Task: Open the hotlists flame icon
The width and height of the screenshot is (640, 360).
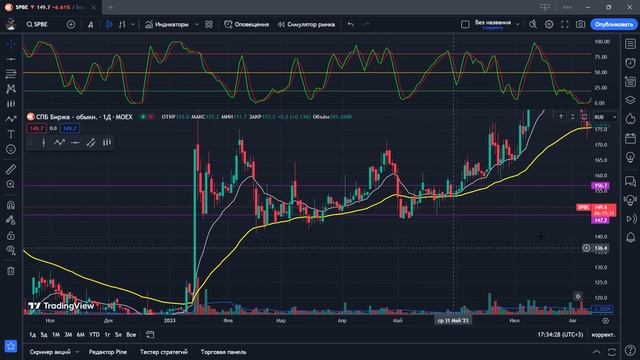Action: point(630,119)
